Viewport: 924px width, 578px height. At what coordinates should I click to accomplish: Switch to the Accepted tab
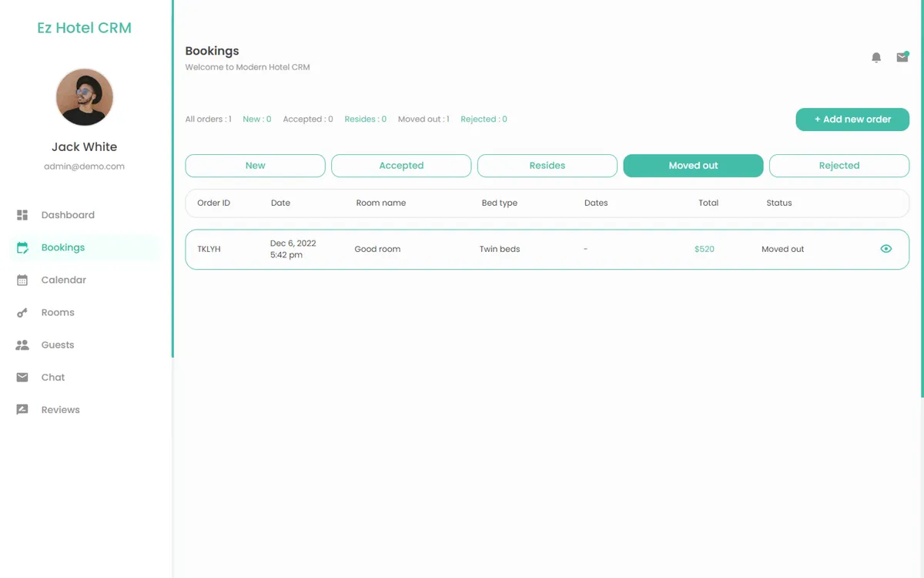(401, 166)
